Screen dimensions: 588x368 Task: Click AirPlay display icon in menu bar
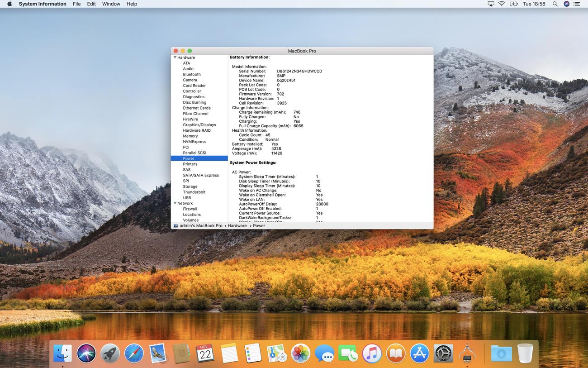tap(491, 4)
